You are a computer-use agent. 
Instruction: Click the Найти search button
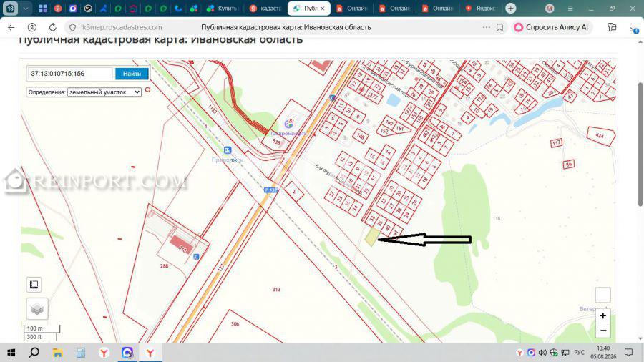(132, 74)
